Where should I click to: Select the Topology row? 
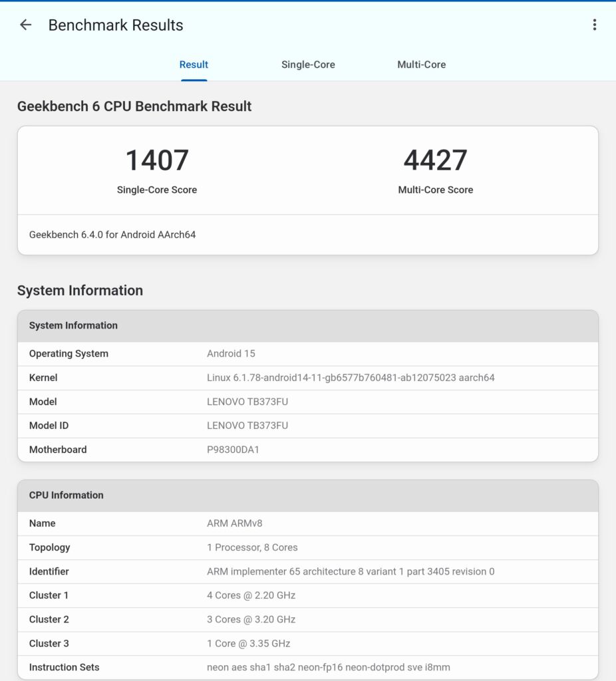(307, 548)
